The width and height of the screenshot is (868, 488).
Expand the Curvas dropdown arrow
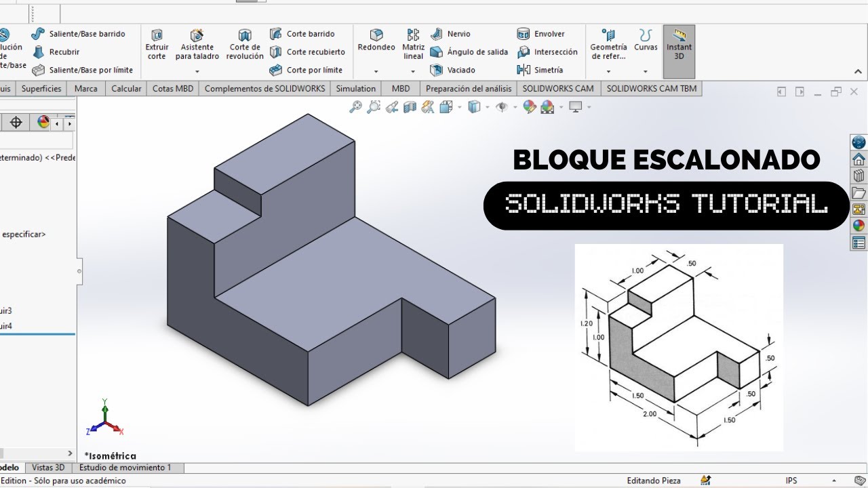click(646, 71)
